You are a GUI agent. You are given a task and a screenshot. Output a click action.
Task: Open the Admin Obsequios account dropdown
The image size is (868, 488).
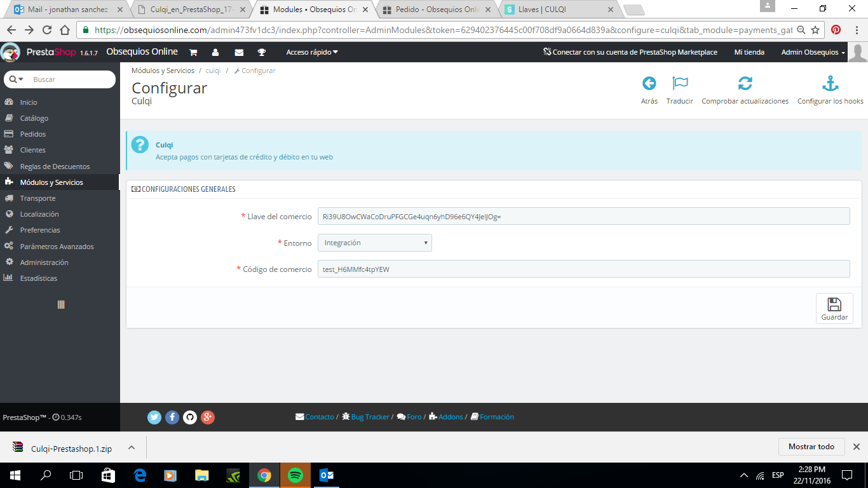813,52
